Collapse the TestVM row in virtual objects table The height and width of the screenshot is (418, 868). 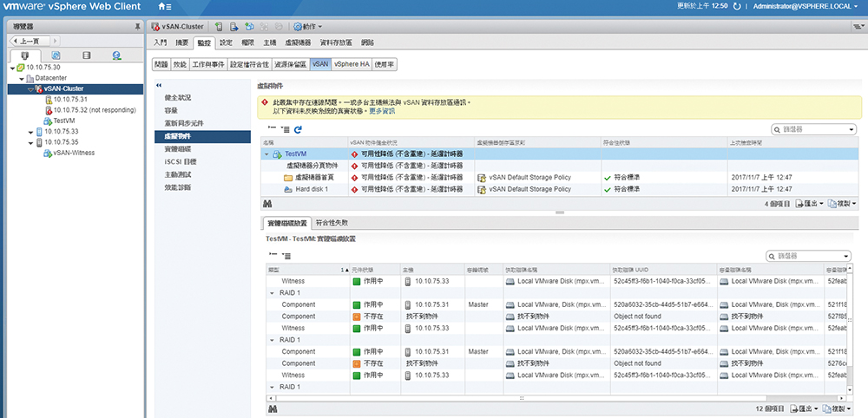coord(267,154)
